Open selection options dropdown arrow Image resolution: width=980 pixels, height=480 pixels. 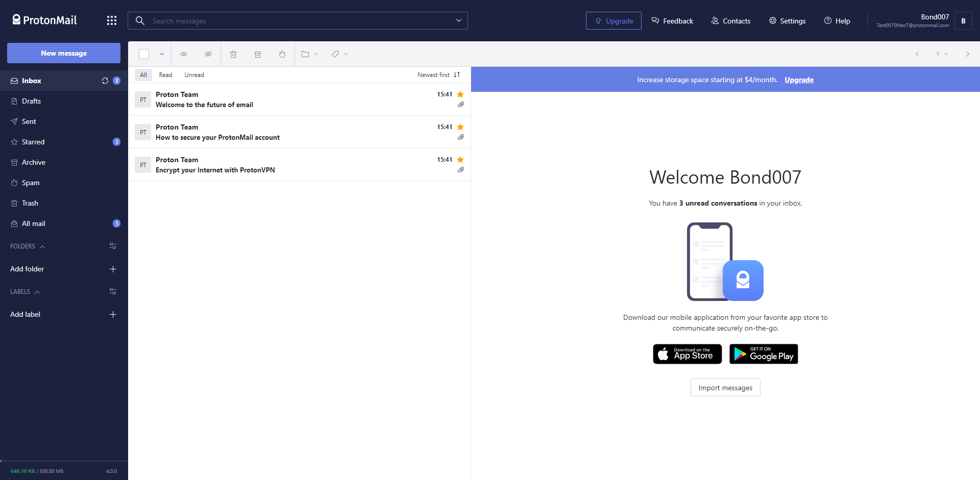point(162,54)
